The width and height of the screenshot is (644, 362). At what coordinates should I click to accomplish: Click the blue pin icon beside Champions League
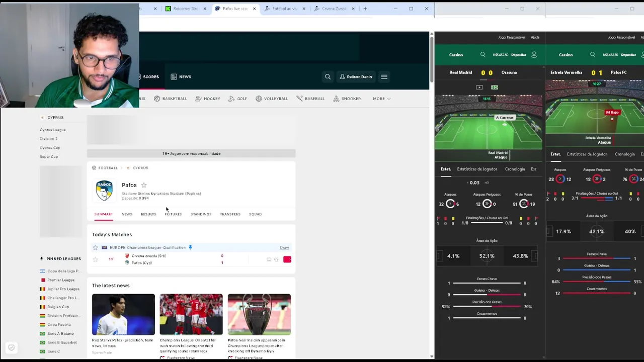190,247
